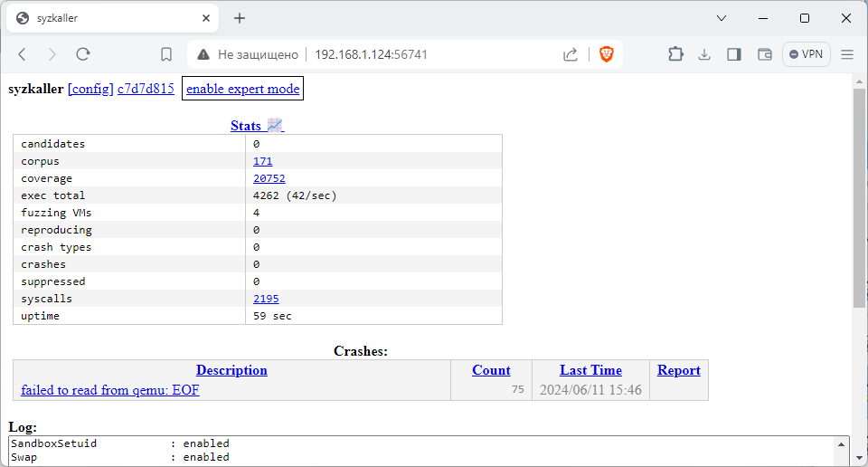The image size is (868, 467).
Task: Close the syzkaller tab
Action: pos(206,18)
